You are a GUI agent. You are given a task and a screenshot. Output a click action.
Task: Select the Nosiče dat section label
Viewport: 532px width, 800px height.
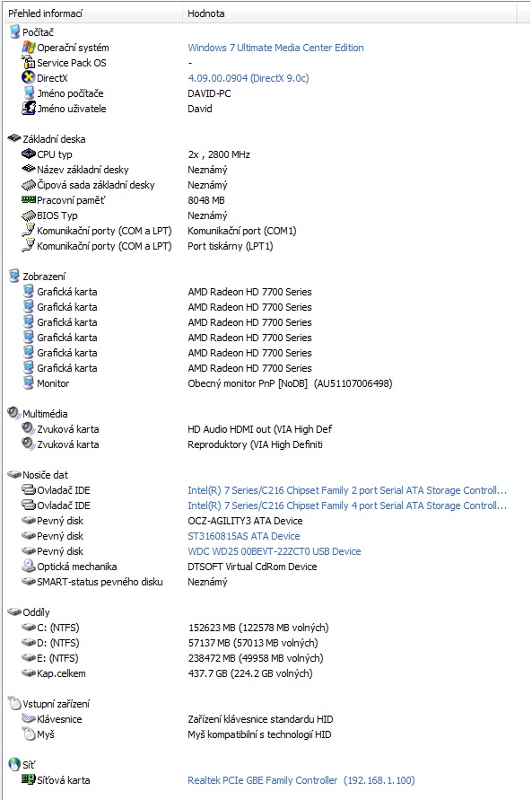(45, 475)
